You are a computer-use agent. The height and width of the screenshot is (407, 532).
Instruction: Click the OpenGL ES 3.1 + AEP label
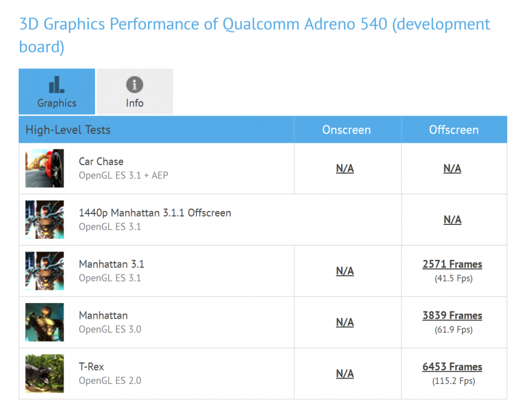(x=123, y=175)
